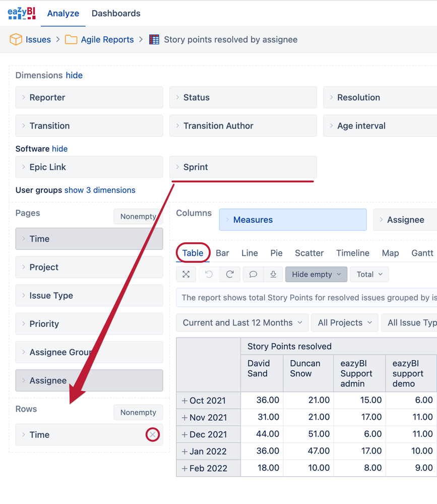The height and width of the screenshot is (504, 437).
Task: Select the Timeline chart type
Action: click(x=352, y=253)
